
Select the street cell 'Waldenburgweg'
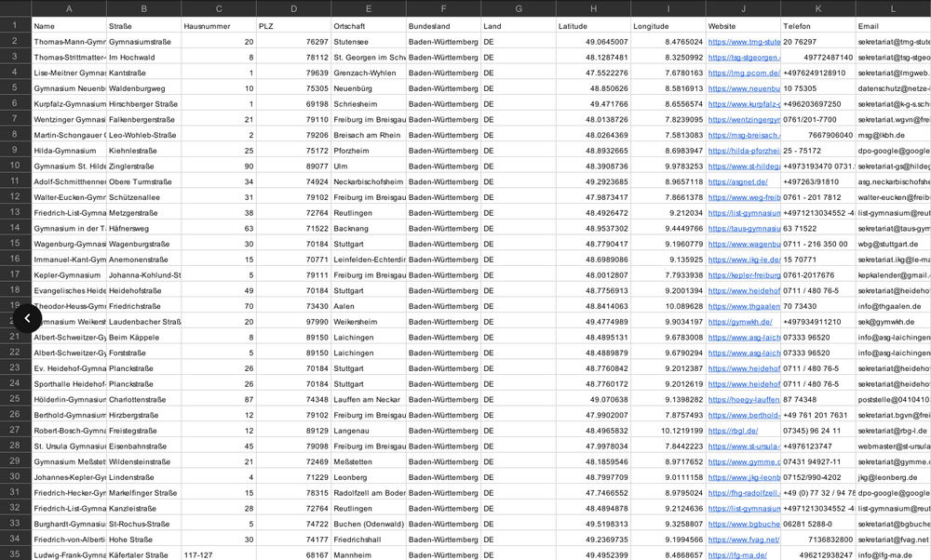coord(143,88)
